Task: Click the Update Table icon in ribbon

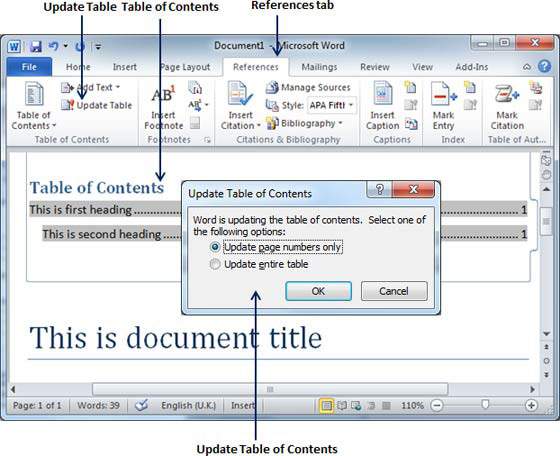Action: point(67,105)
